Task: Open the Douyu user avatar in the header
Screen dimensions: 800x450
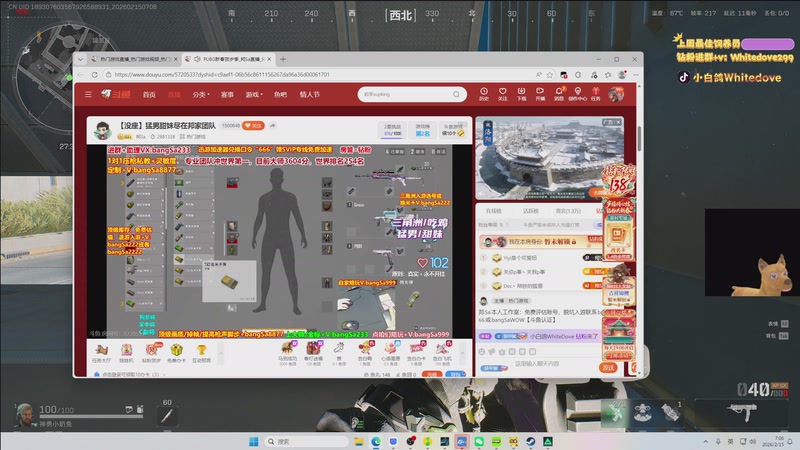Action: pos(616,94)
